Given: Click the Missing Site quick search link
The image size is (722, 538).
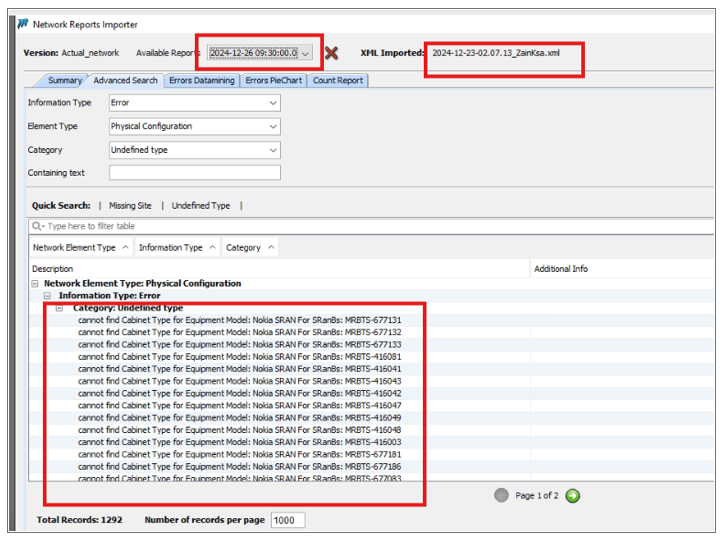Looking at the screenshot, I should (x=130, y=206).
